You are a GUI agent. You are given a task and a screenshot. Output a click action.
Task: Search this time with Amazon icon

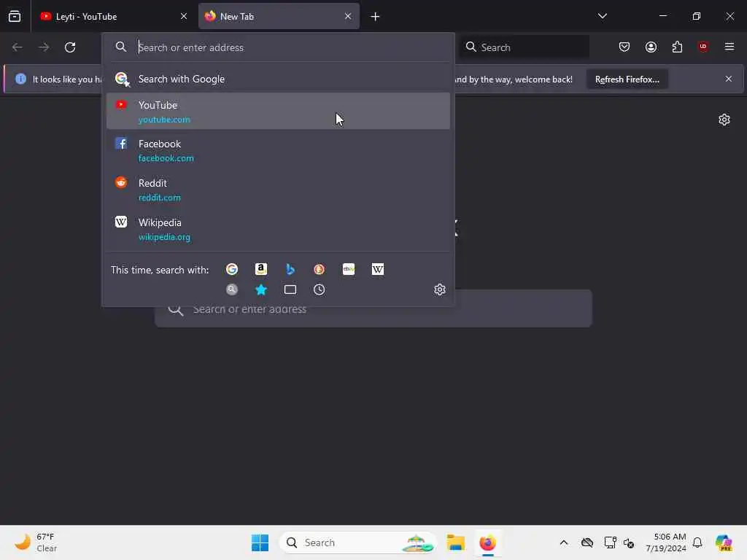pyautogui.click(x=261, y=270)
